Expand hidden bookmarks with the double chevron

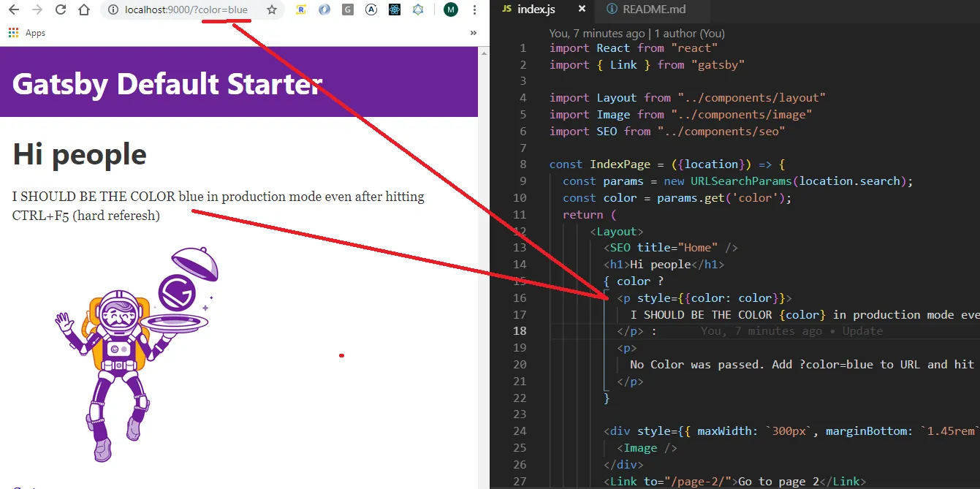[473, 33]
